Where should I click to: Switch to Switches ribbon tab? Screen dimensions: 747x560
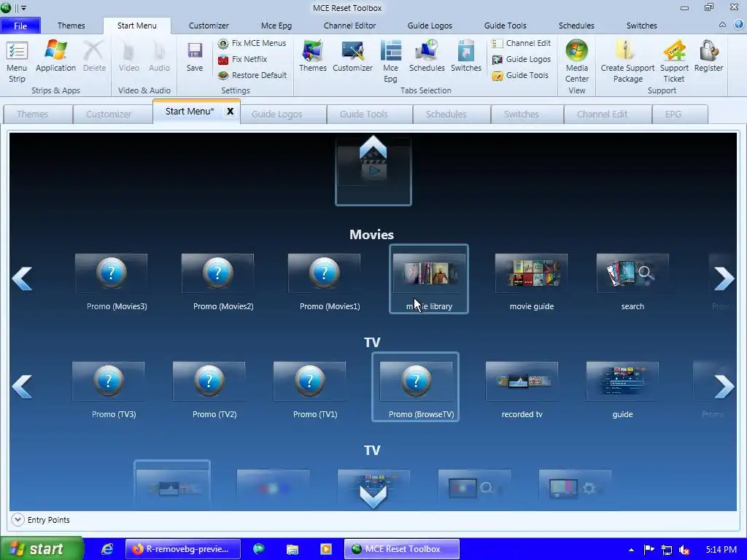click(641, 26)
